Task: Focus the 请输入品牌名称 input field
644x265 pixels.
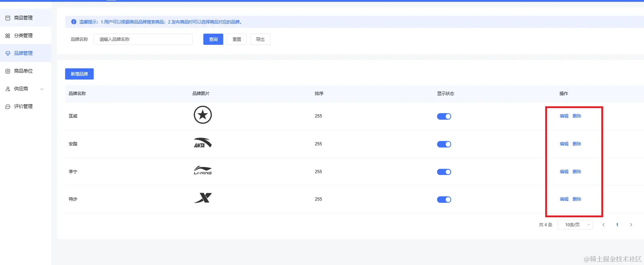Action: pyautogui.click(x=143, y=39)
